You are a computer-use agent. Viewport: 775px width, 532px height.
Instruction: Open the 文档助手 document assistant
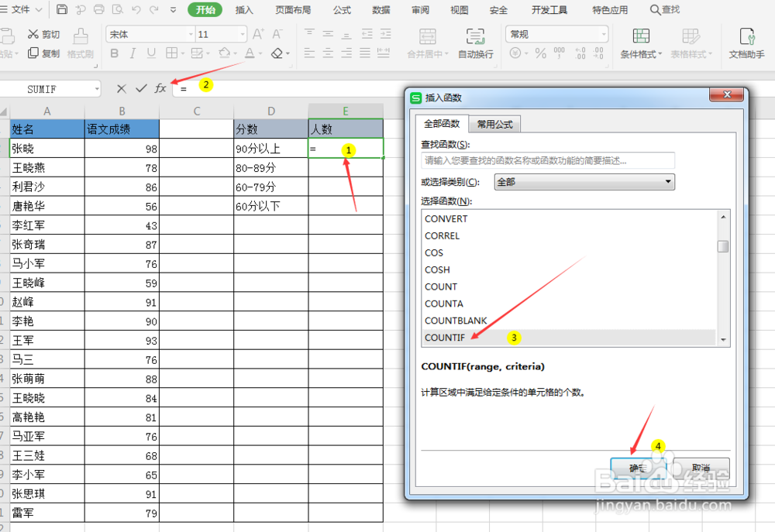pyautogui.click(x=748, y=43)
